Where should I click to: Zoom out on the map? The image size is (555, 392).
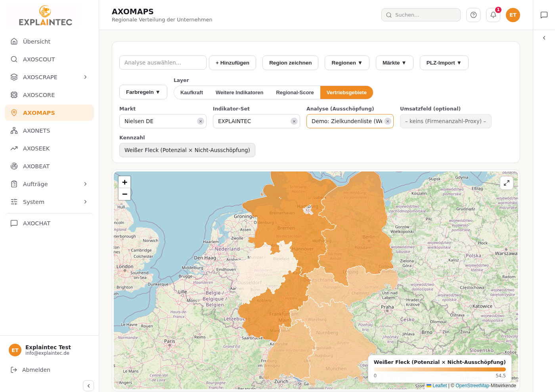[x=124, y=194]
